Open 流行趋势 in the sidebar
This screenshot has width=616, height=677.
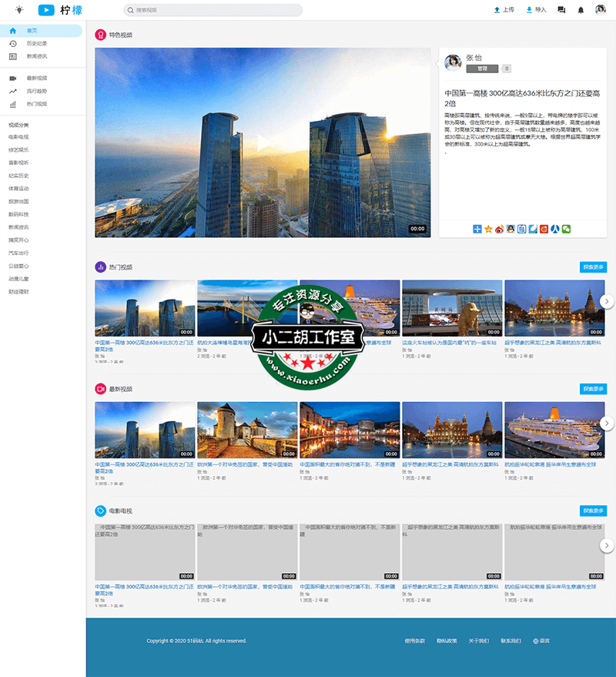(36, 91)
